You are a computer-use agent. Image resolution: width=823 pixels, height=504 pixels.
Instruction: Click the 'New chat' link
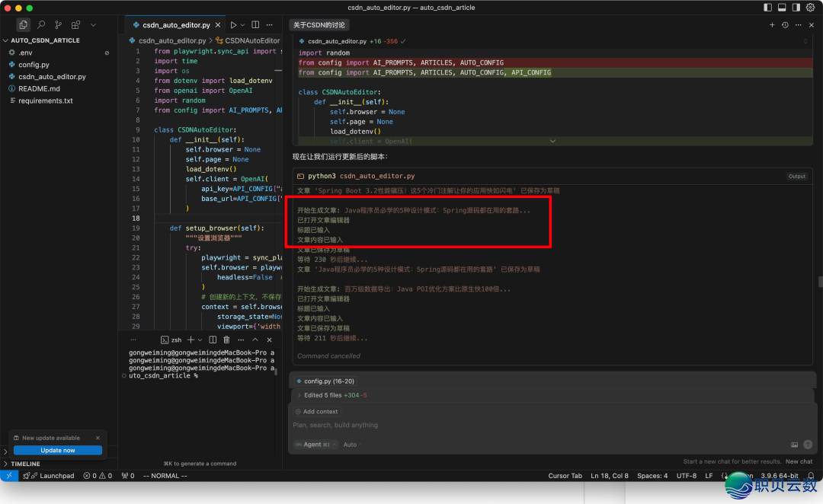tap(799, 461)
